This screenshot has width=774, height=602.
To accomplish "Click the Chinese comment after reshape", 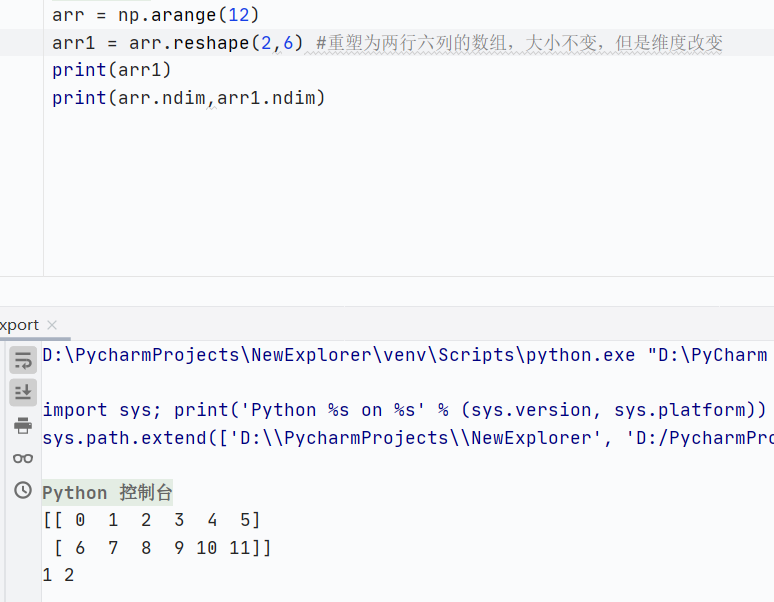I will 518,43.
